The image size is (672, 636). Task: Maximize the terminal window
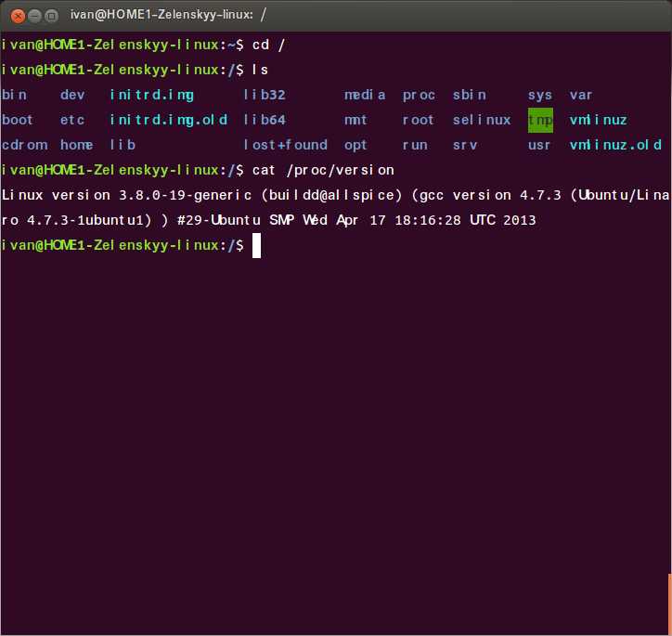coord(51,17)
